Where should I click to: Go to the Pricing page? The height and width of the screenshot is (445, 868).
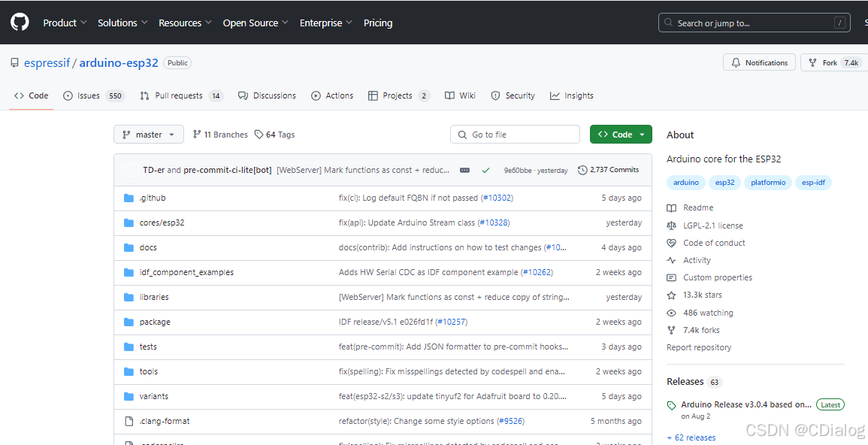tap(378, 23)
